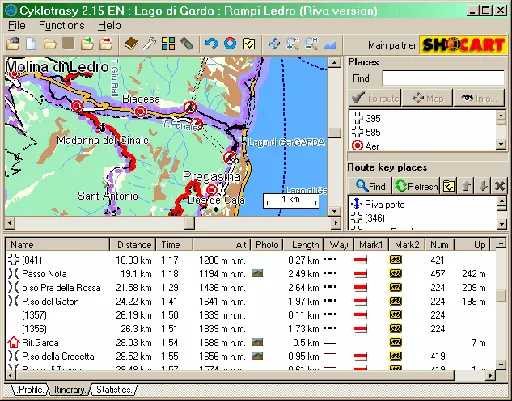Click the blue pan arrows icon
Screen dimensions: 512x401
(x=274, y=44)
